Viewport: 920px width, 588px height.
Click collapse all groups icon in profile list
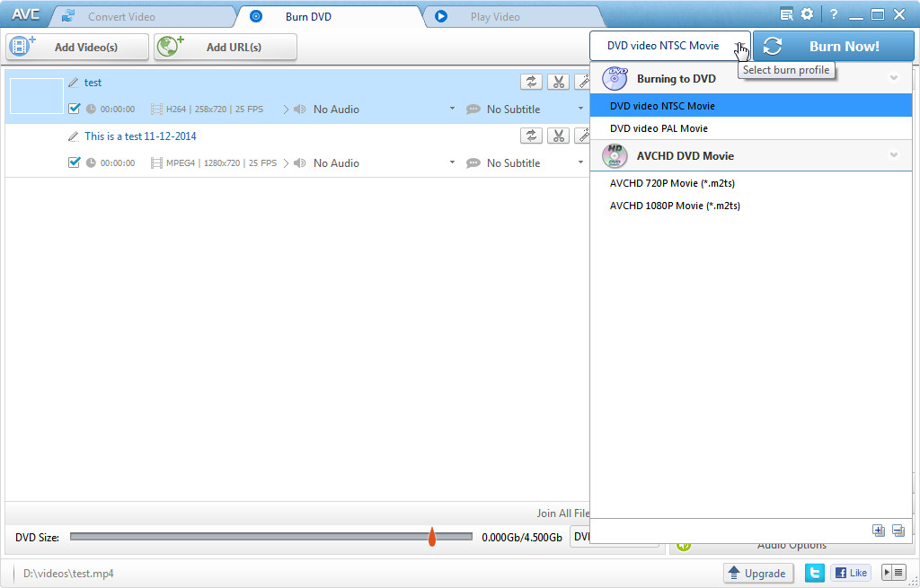[898, 531]
